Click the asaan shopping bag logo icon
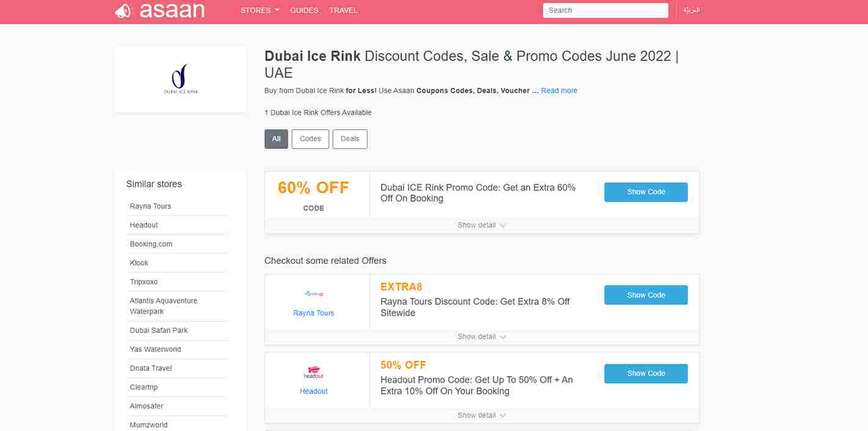This screenshot has width=868, height=431. 122,10
